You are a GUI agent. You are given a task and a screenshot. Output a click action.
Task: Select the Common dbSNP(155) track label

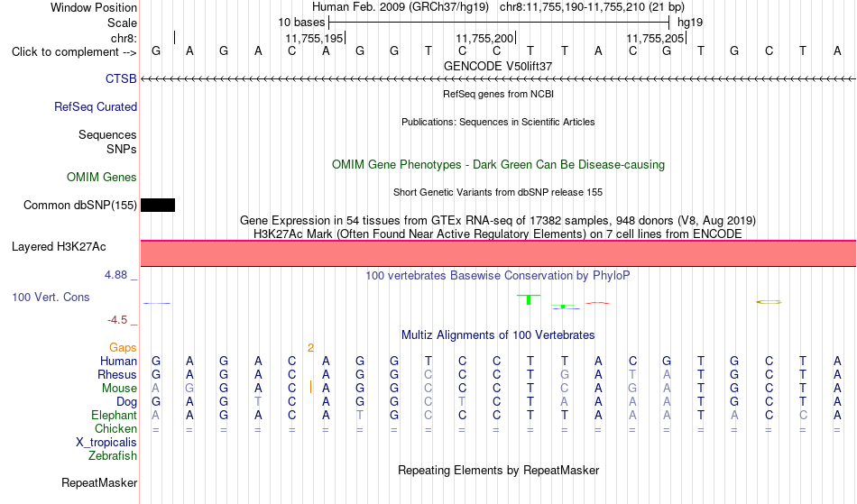point(79,206)
